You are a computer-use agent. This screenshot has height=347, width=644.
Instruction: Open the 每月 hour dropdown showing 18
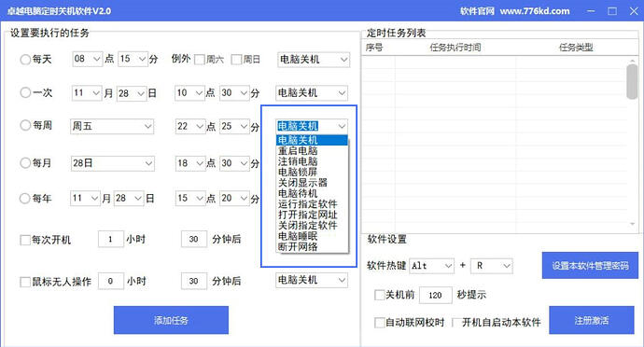click(190, 163)
